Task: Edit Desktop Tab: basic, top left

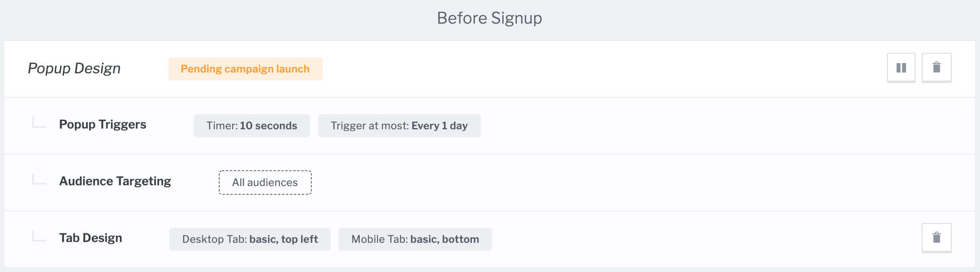Action: [250, 239]
